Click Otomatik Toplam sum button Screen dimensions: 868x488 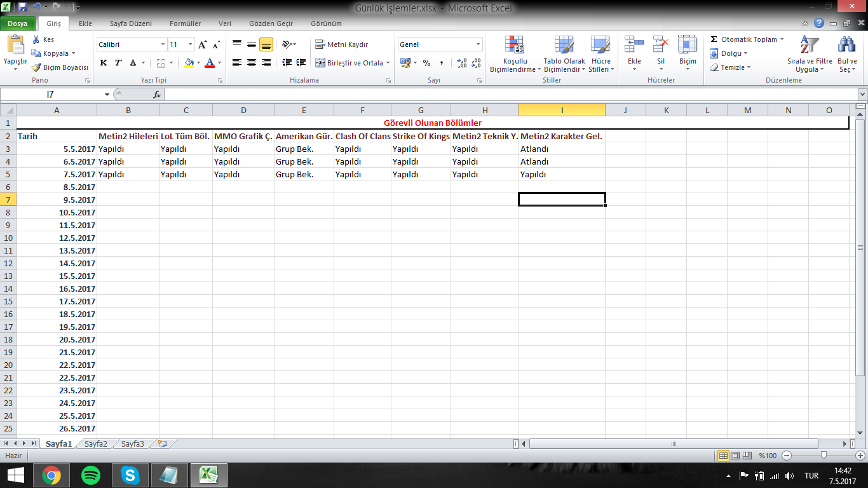[743, 39]
